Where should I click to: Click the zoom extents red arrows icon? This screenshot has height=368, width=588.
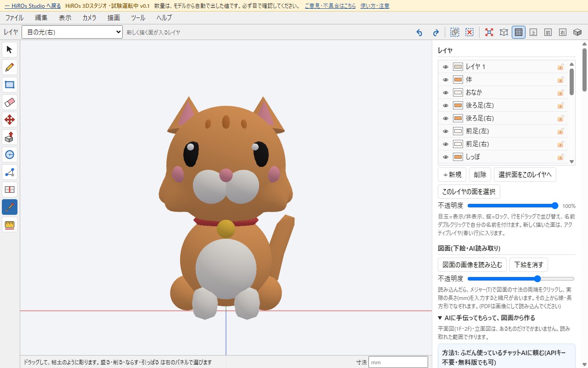click(489, 32)
